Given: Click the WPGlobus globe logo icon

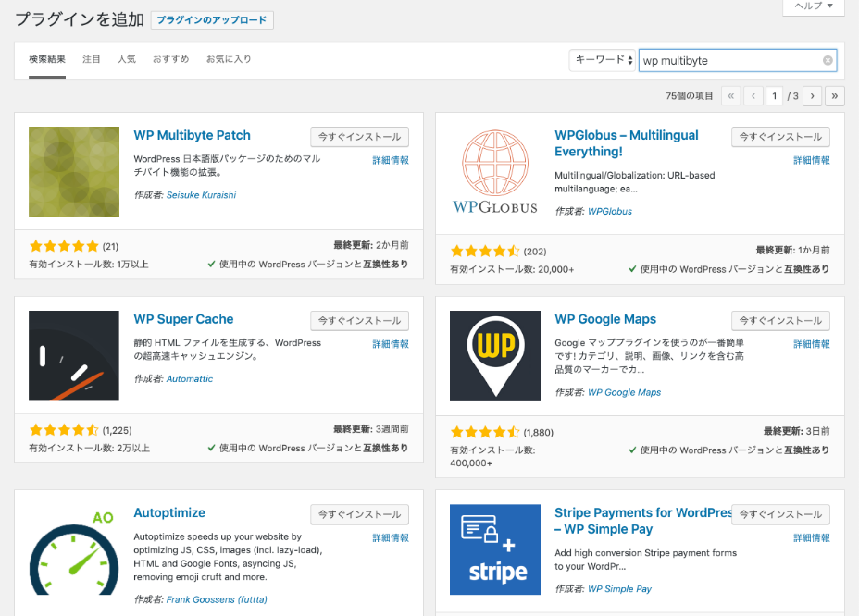Looking at the screenshot, I should [x=495, y=172].
